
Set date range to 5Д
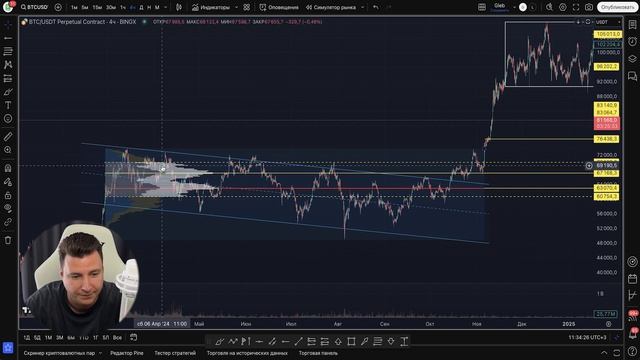pyautogui.click(x=37, y=338)
